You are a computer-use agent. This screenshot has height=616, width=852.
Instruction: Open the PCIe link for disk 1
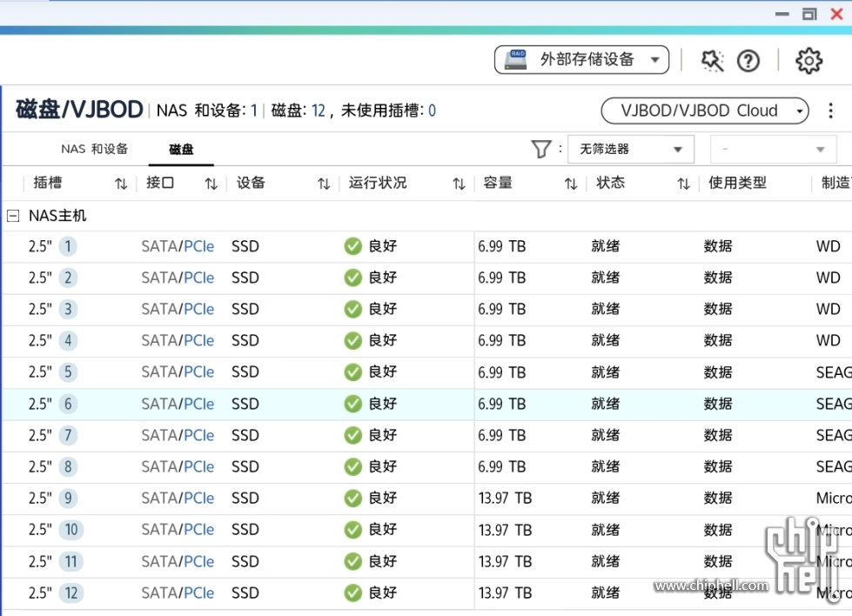[199, 246]
